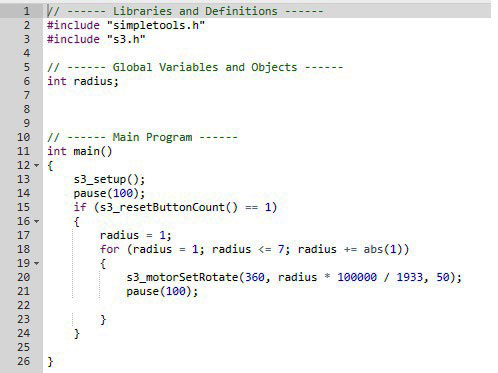Click line number 20 in the gutter

click(23, 277)
